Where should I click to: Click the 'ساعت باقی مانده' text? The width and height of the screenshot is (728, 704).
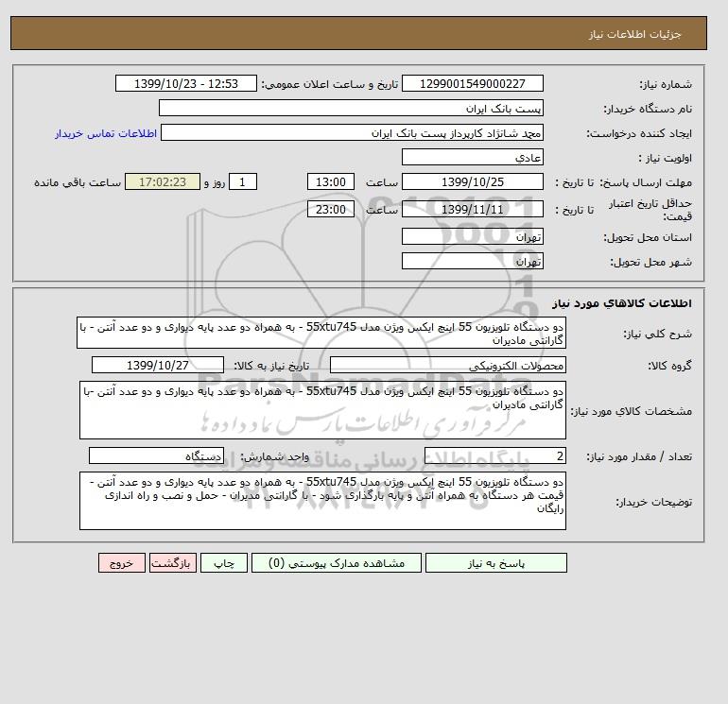(78, 182)
